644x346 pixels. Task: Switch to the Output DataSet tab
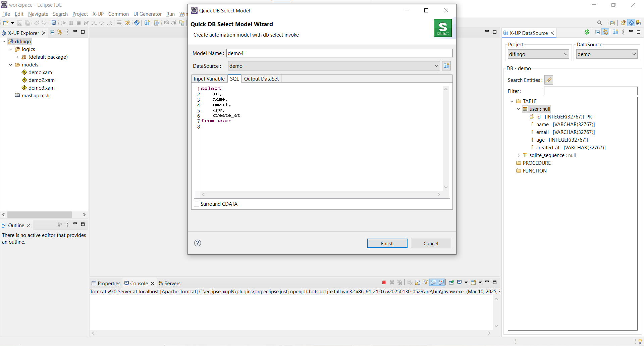tap(261, 79)
